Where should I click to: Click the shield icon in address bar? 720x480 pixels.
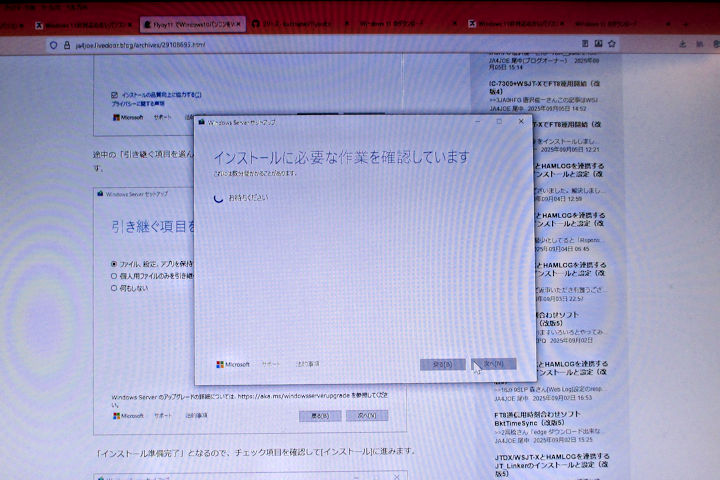[x=52, y=45]
